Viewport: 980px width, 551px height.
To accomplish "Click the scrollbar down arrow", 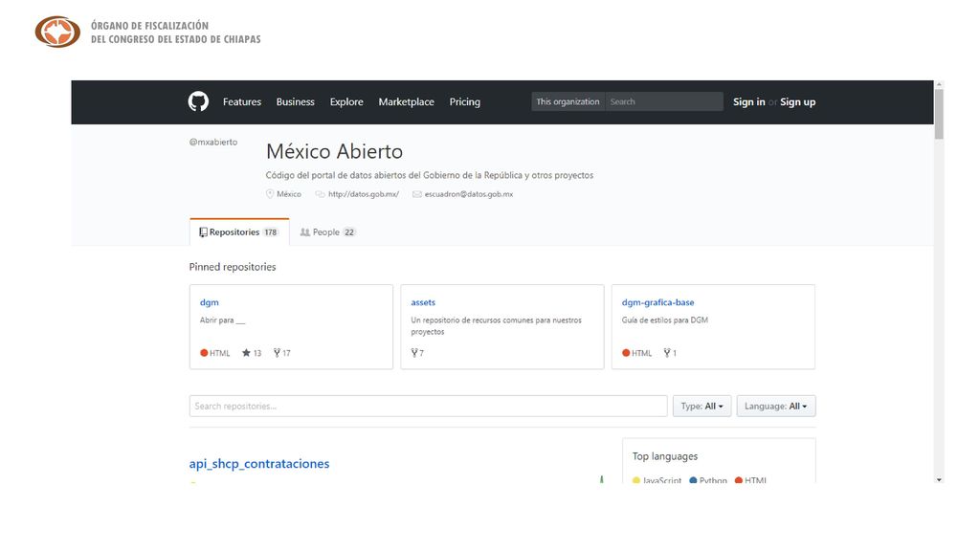I will 939,480.
